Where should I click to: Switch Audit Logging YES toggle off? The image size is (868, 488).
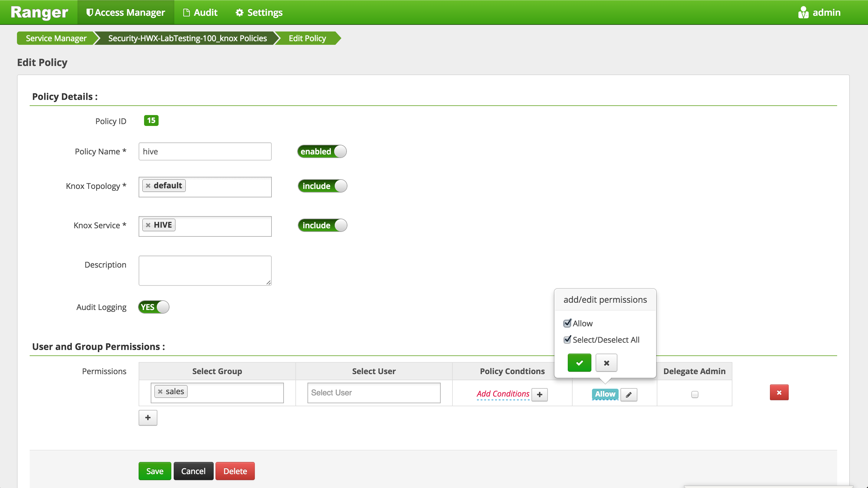pyautogui.click(x=153, y=307)
